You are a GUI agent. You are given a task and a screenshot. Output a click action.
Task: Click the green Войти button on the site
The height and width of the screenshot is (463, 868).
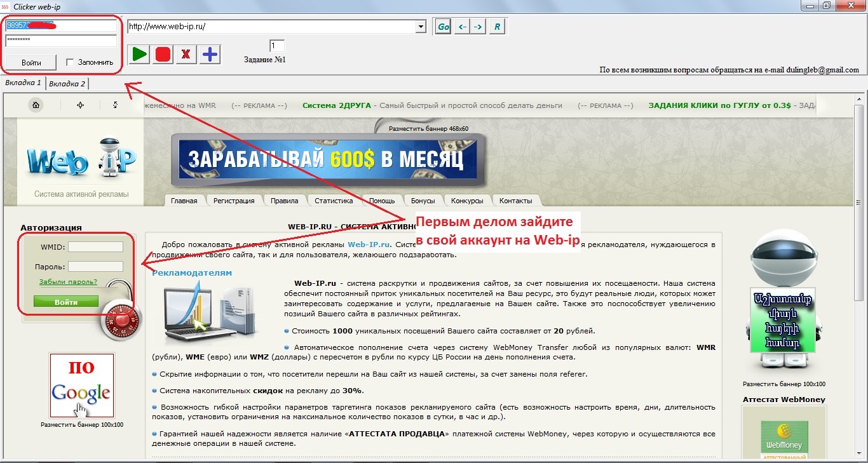point(66,302)
